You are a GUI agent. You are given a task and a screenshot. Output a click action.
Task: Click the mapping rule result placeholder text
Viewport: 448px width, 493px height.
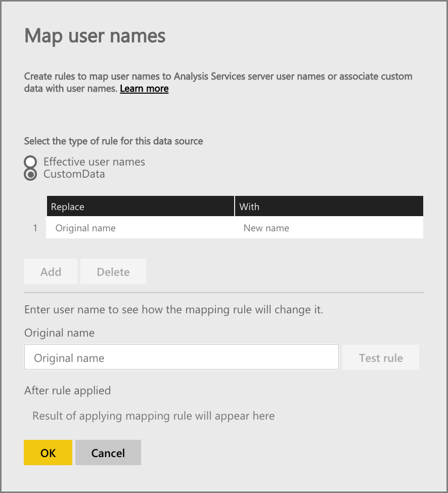point(154,416)
